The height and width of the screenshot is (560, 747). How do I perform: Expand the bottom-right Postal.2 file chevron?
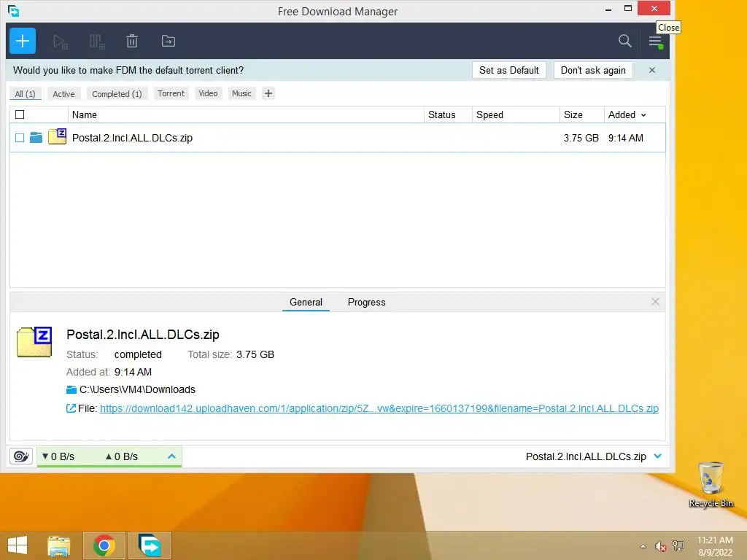coord(658,456)
